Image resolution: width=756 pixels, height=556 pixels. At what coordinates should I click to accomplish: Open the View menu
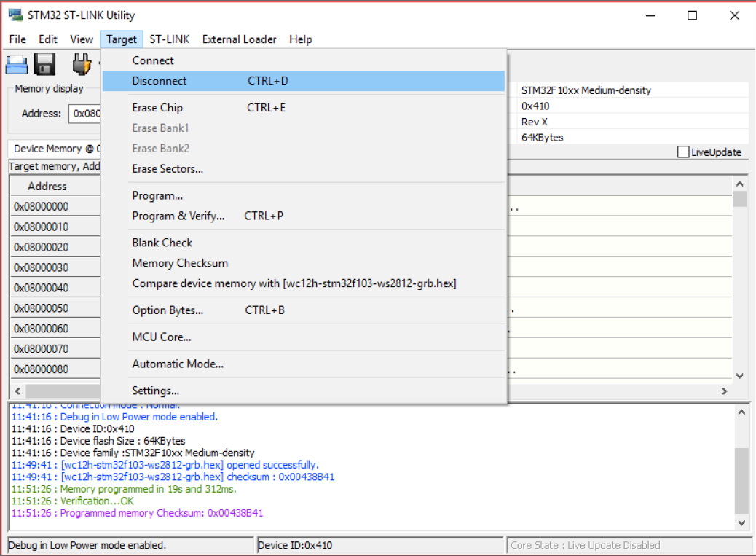(82, 39)
